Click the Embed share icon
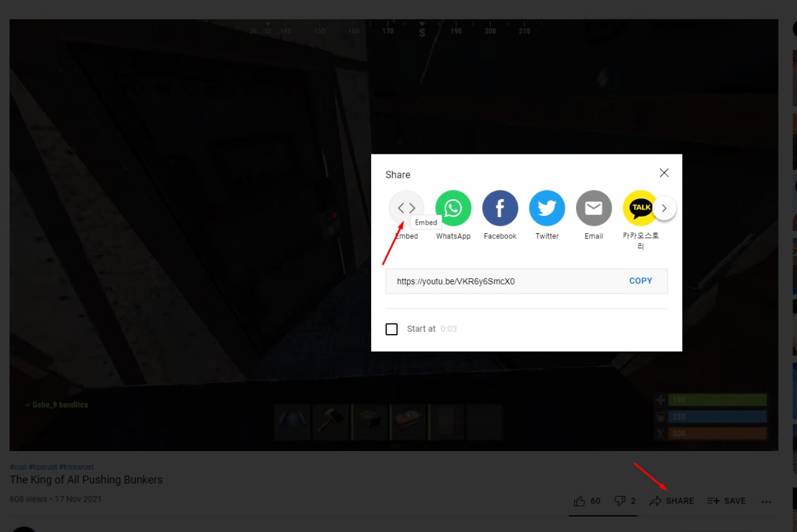Screen dimensions: 797x532 (407, 208)
